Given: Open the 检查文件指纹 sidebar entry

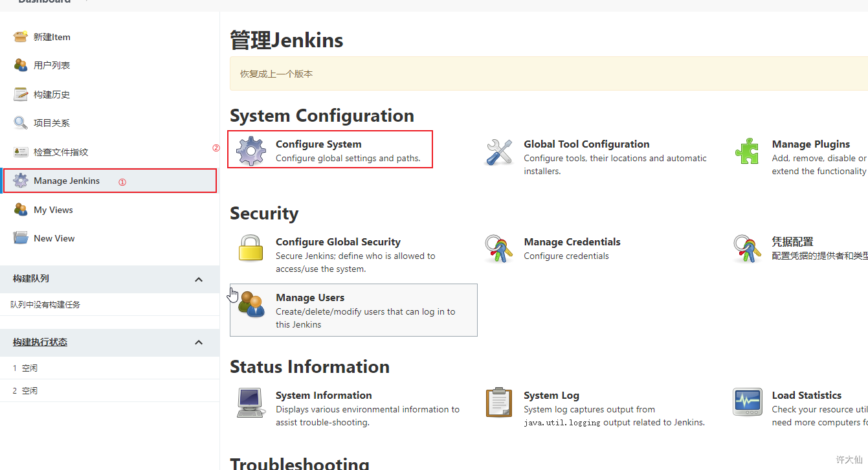Looking at the screenshot, I should 61,152.
